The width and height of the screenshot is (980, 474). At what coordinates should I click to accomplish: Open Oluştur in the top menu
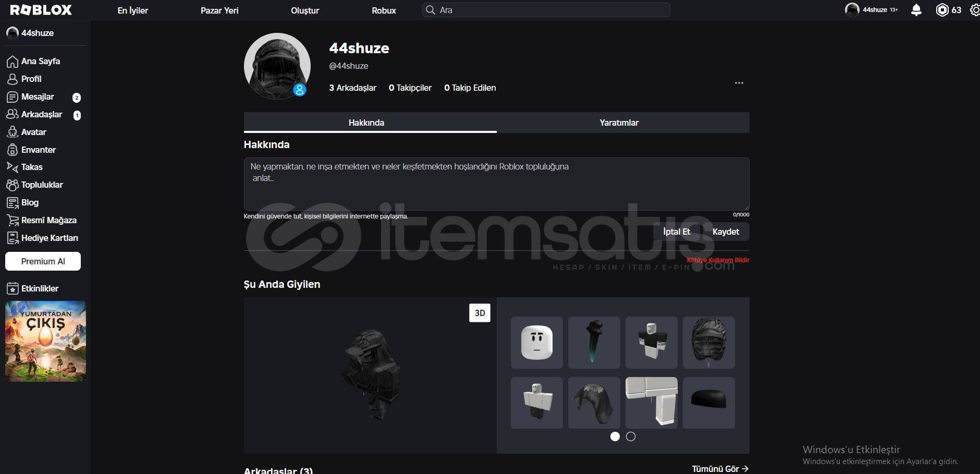(x=305, y=10)
